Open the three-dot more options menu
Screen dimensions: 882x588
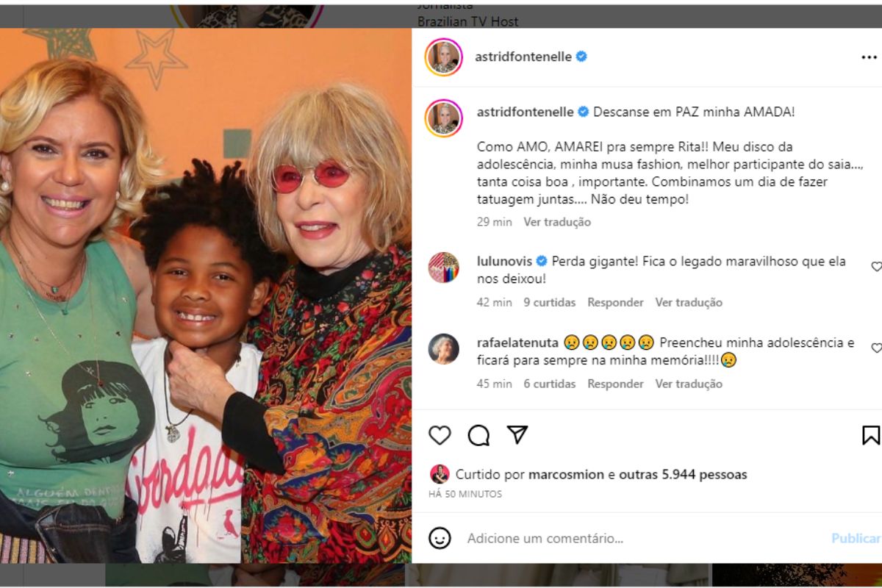[x=870, y=57]
